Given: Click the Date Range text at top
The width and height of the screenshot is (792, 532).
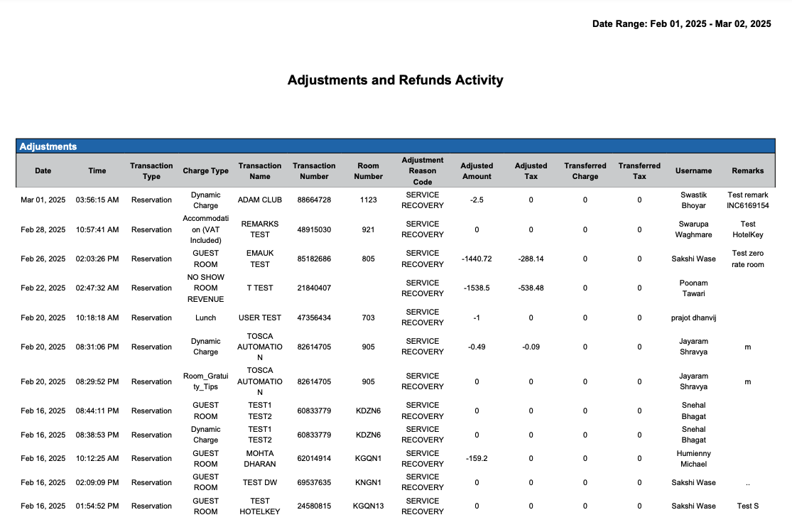Looking at the screenshot, I should tap(681, 24).
